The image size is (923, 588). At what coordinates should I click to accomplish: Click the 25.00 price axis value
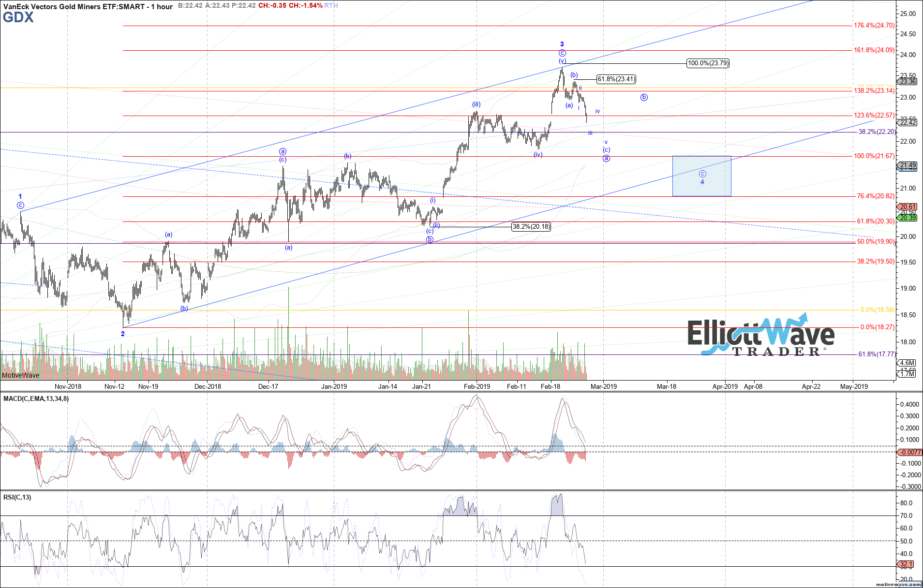click(x=908, y=14)
